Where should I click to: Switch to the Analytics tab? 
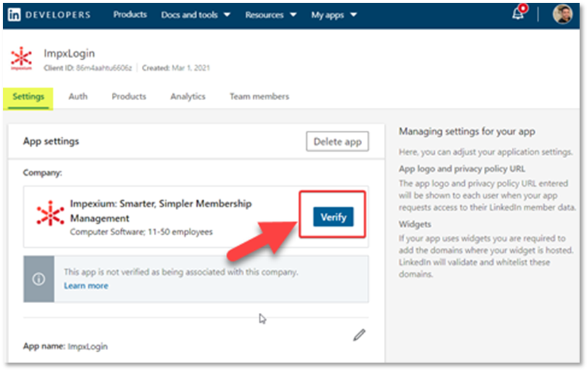coord(188,97)
